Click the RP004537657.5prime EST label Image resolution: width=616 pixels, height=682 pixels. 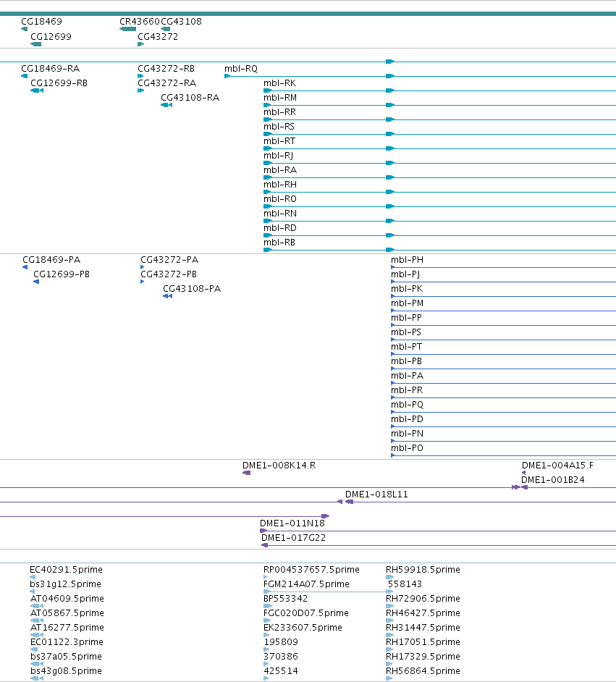click(x=312, y=570)
